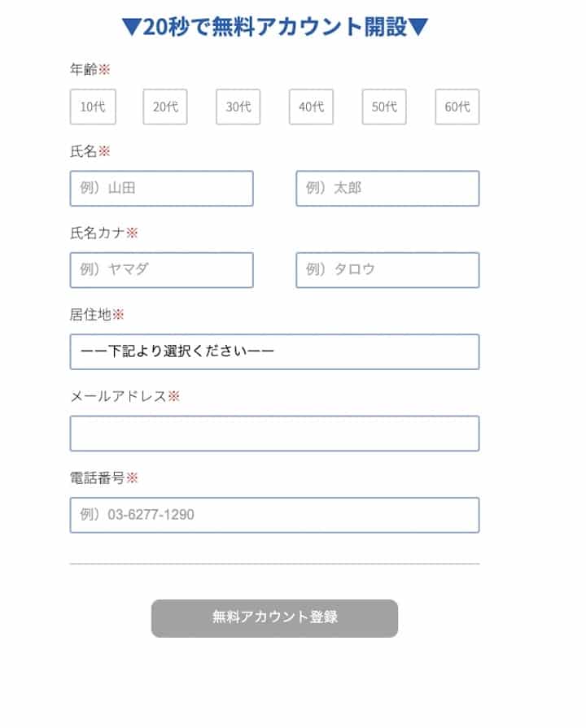Viewport: 586px width, 728px height.
Task: Click the first name field showing 太郎
Action: [x=387, y=188]
